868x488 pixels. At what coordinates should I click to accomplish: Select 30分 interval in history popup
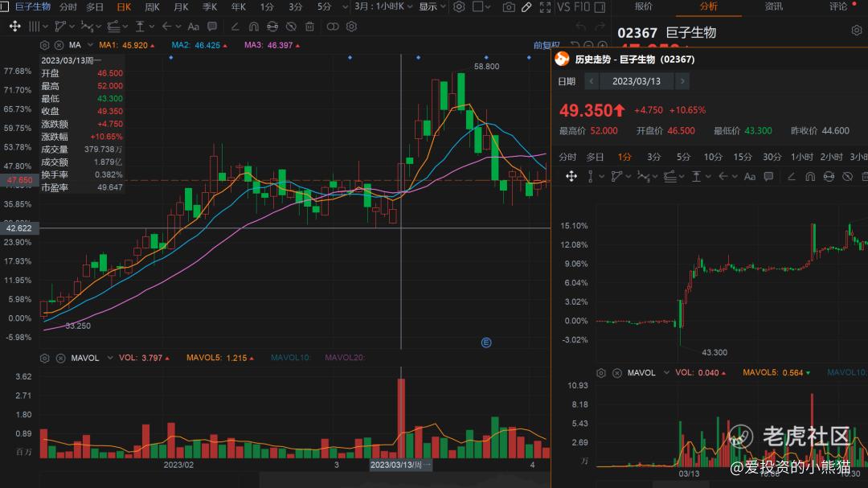(x=772, y=158)
